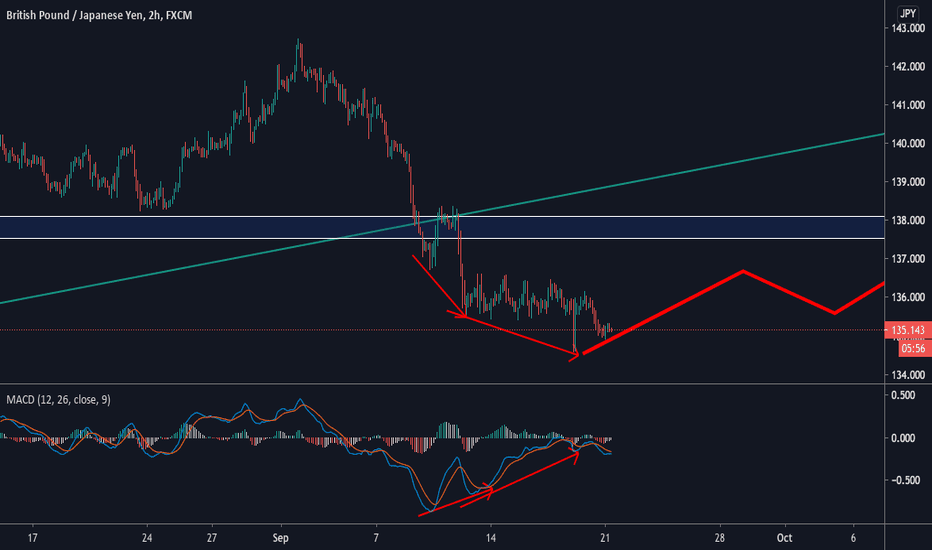
Task: Click the Sep date label on time axis
Action: (x=281, y=538)
